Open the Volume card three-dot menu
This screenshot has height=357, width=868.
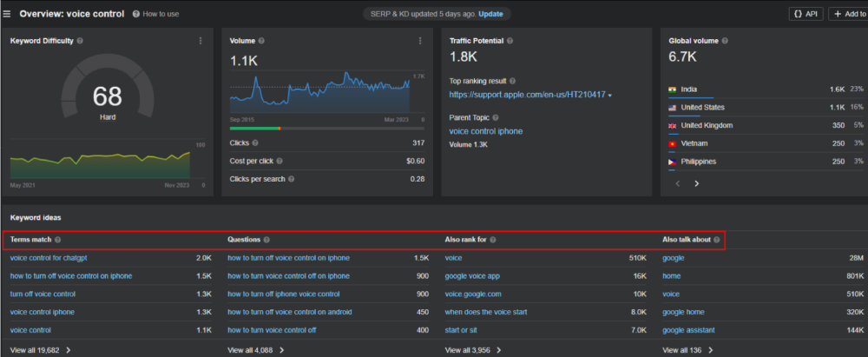click(x=420, y=41)
